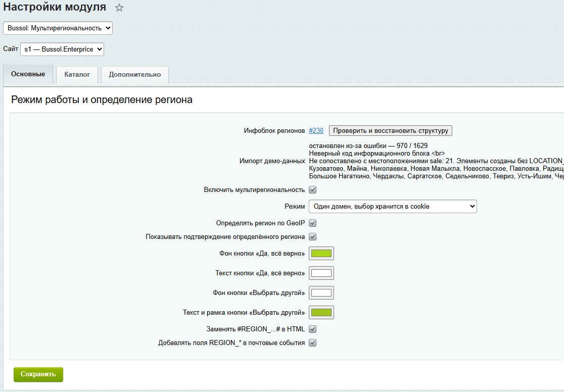This screenshot has height=392, width=564.
Task: Switch to the 'Дополнительно' tab
Action: point(135,74)
